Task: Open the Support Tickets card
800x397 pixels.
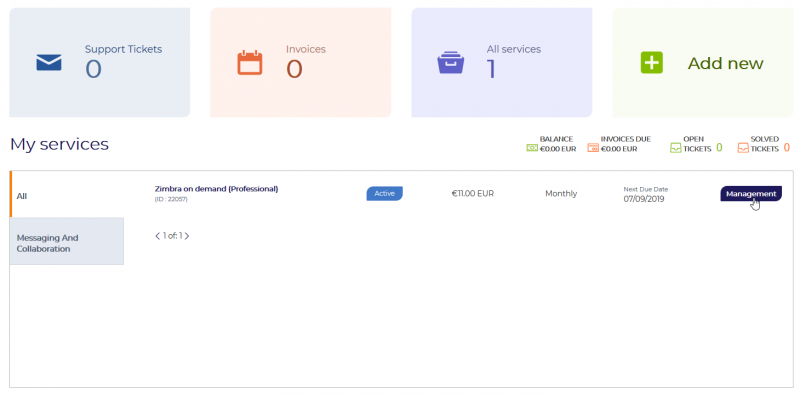Action: 99,62
